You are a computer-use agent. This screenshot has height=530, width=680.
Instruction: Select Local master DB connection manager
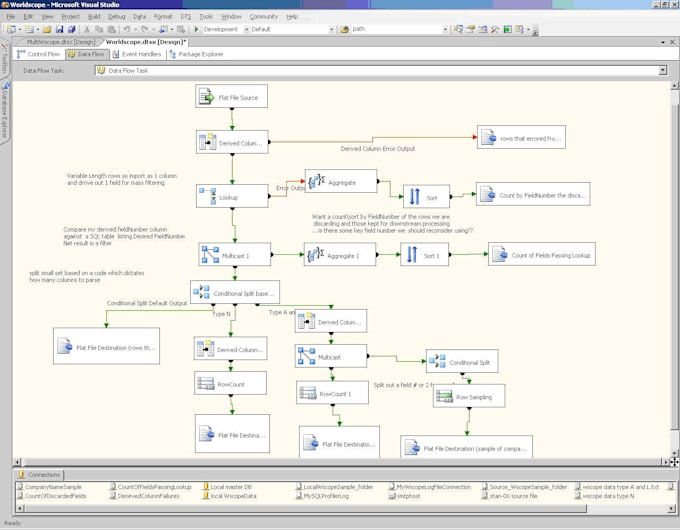(231, 487)
